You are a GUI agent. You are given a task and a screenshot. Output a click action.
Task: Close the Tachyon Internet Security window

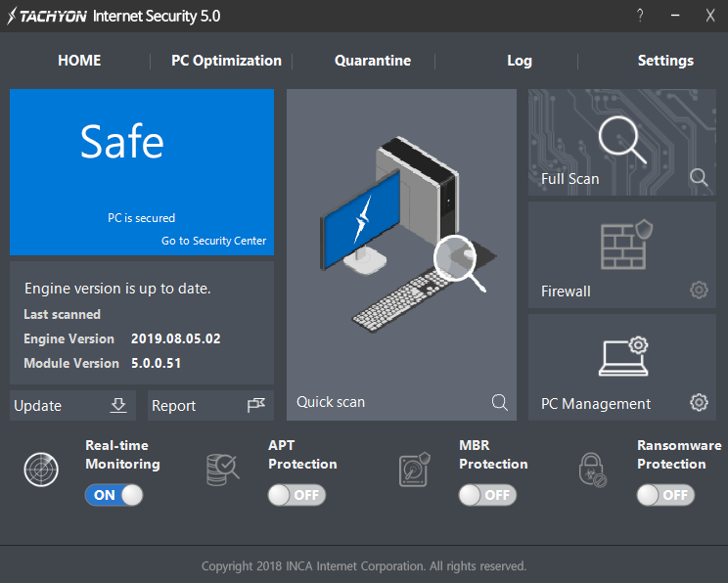point(710,16)
